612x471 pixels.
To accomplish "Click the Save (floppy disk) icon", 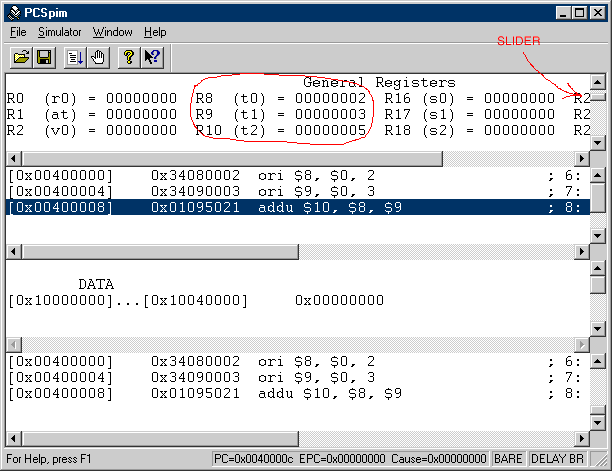I will tap(44, 58).
